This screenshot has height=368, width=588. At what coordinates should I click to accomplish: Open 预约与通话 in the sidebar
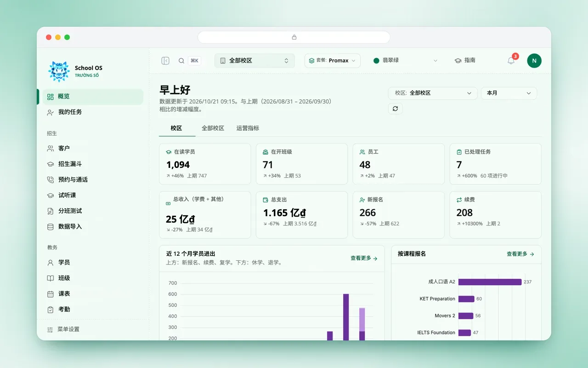coord(93,180)
